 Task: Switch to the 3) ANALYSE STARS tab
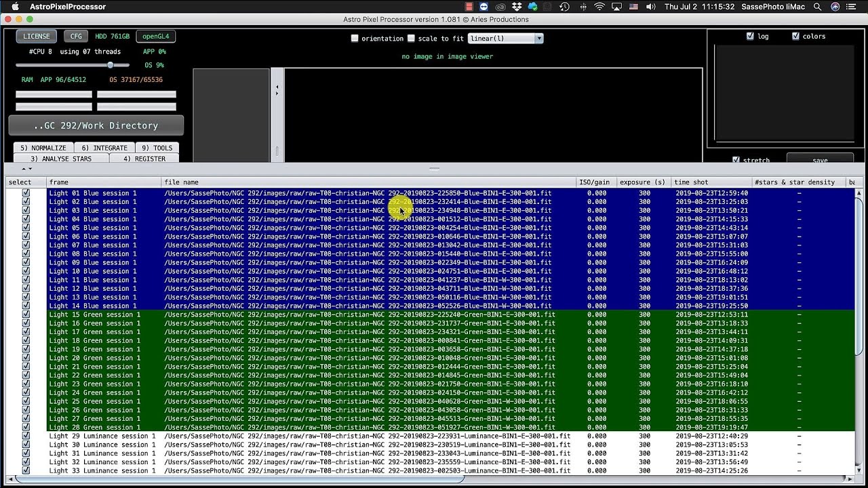point(60,159)
